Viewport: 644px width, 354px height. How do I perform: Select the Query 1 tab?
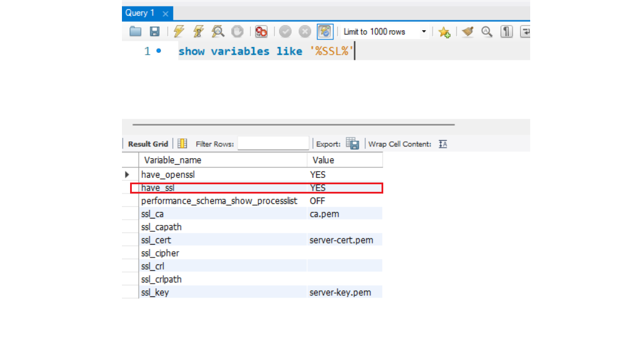pos(140,13)
